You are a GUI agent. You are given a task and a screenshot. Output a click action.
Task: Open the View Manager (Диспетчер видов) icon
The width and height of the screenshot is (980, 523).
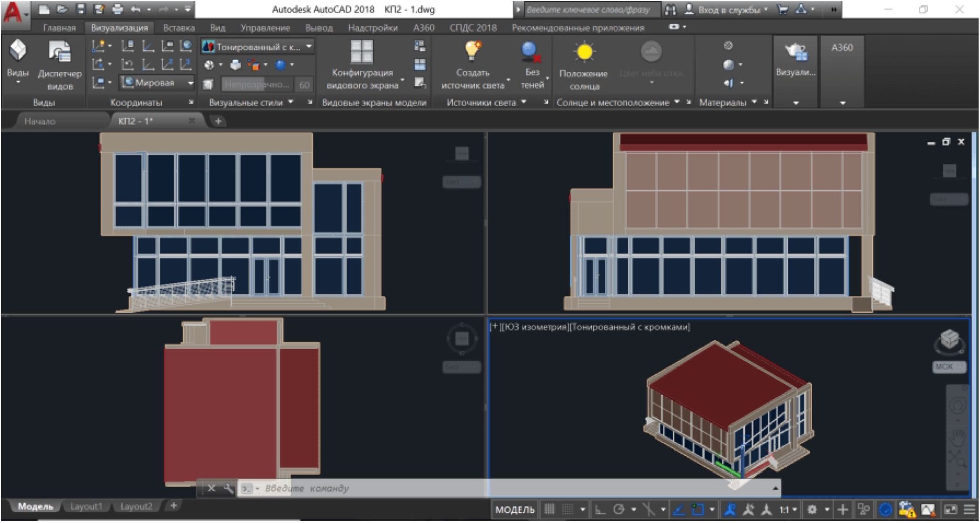(x=60, y=52)
